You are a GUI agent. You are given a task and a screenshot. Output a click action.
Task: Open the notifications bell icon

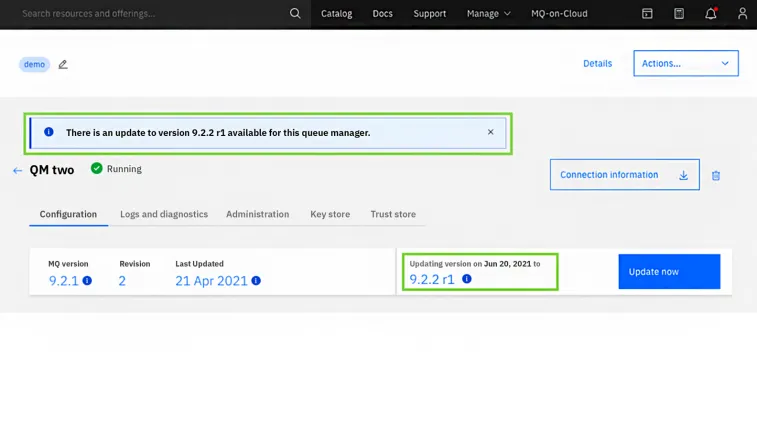pyautogui.click(x=711, y=14)
